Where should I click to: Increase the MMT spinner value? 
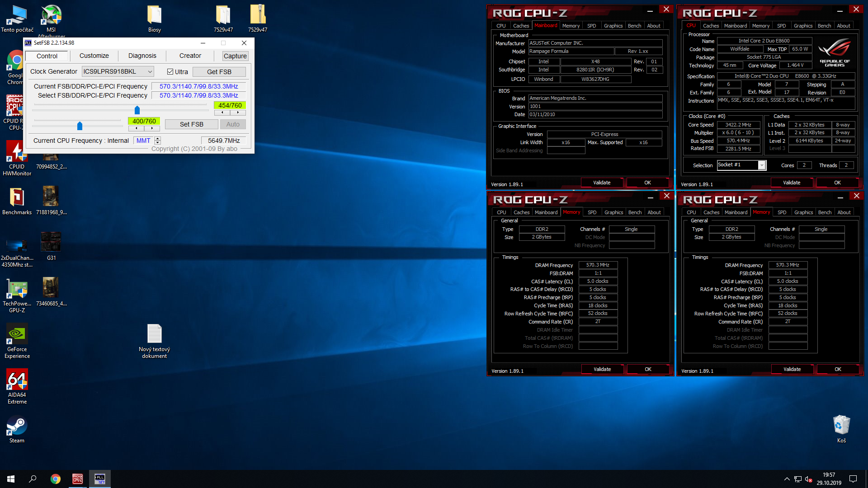[x=157, y=139]
